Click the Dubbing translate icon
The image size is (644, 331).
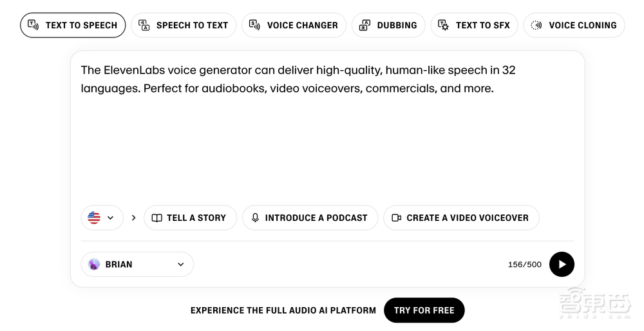tap(365, 25)
